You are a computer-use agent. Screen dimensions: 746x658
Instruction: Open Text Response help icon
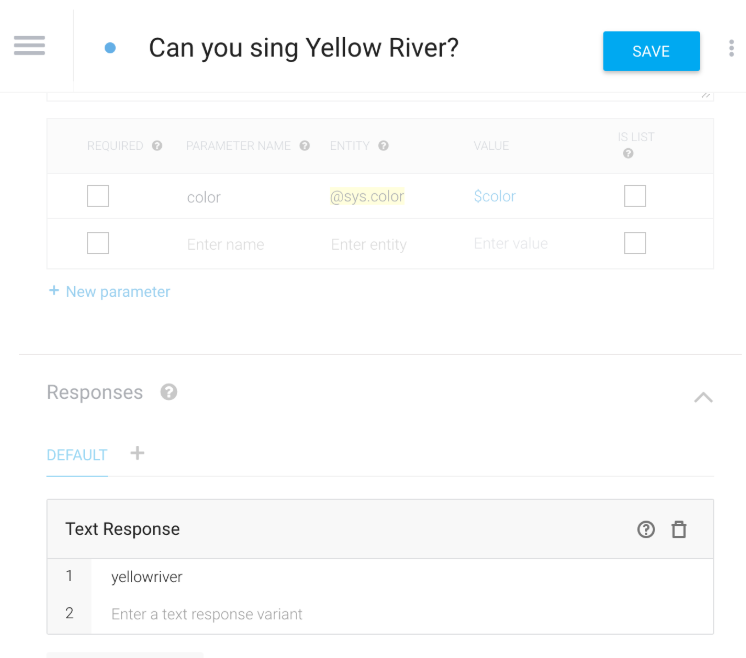646,530
